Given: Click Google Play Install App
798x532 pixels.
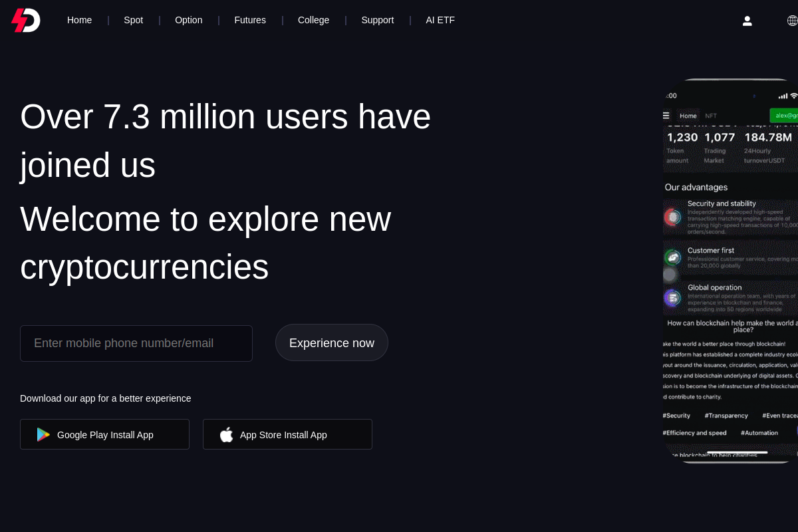Looking at the screenshot, I should [104, 434].
